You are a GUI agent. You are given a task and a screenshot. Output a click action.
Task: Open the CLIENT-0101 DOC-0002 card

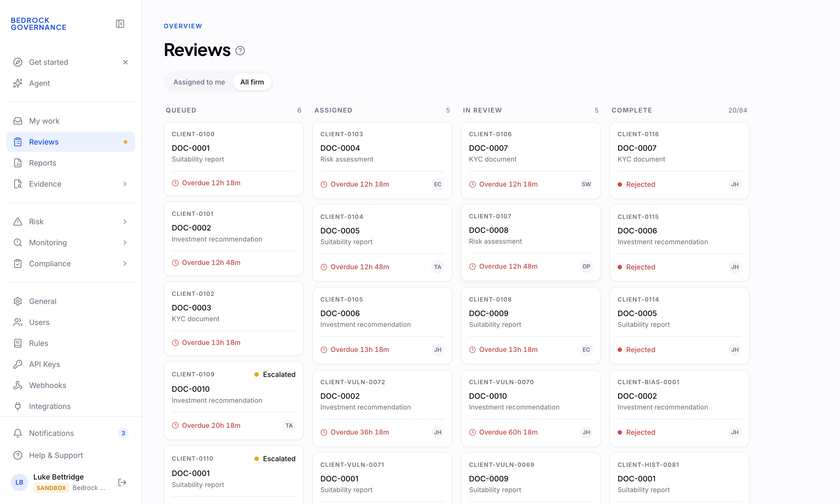(234, 239)
